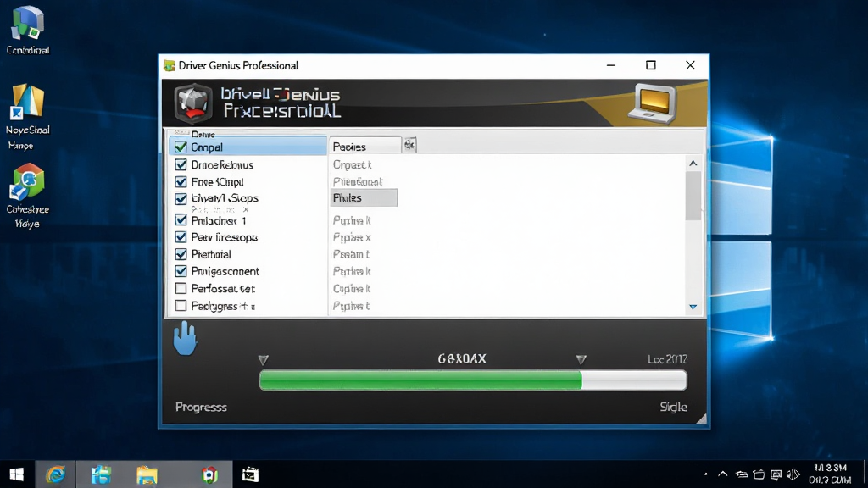Viewport: 868px width, 488px height.
Task: Open File Explorer from the taskbar
Action: 147,475
